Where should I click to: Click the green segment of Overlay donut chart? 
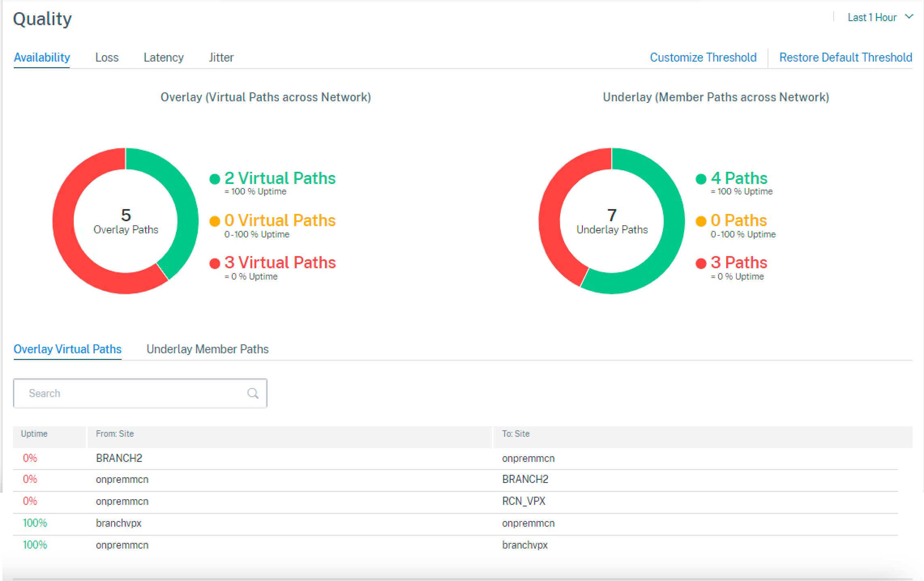(184, 203)
